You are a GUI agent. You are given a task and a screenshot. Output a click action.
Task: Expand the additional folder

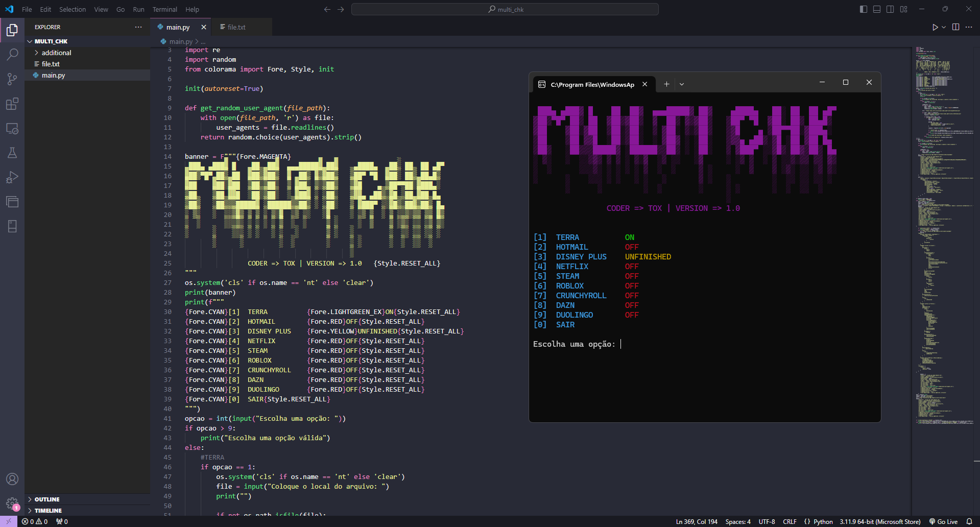point(56,53)
